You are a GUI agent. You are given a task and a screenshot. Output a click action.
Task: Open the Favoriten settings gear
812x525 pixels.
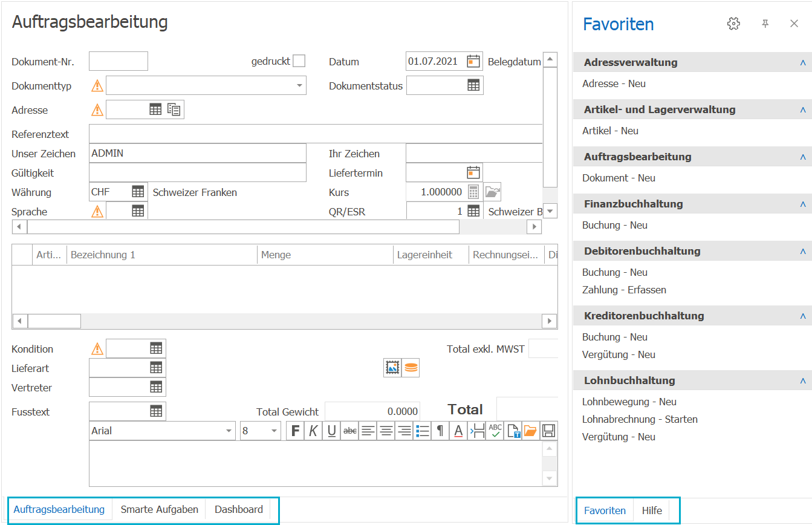(x=733, y=24)
